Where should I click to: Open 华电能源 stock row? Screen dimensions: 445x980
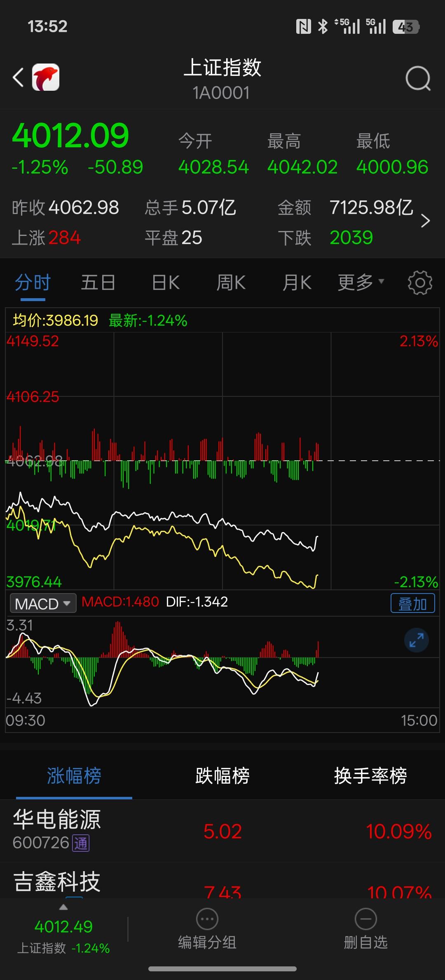click(x=222, y=831)
